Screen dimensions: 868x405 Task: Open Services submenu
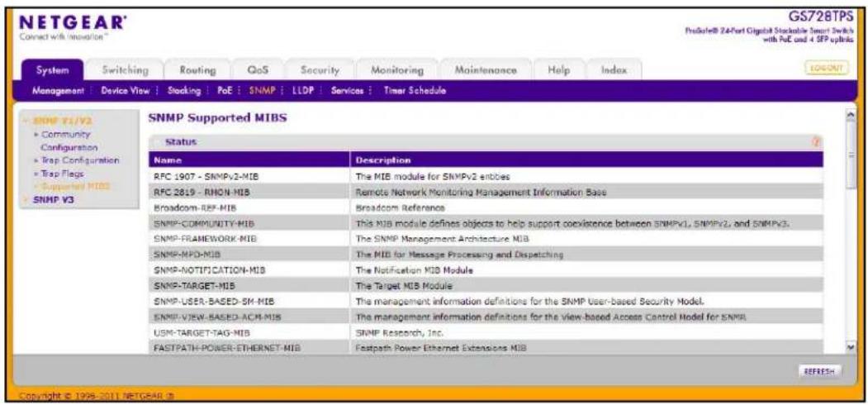[x=347, y=91]
